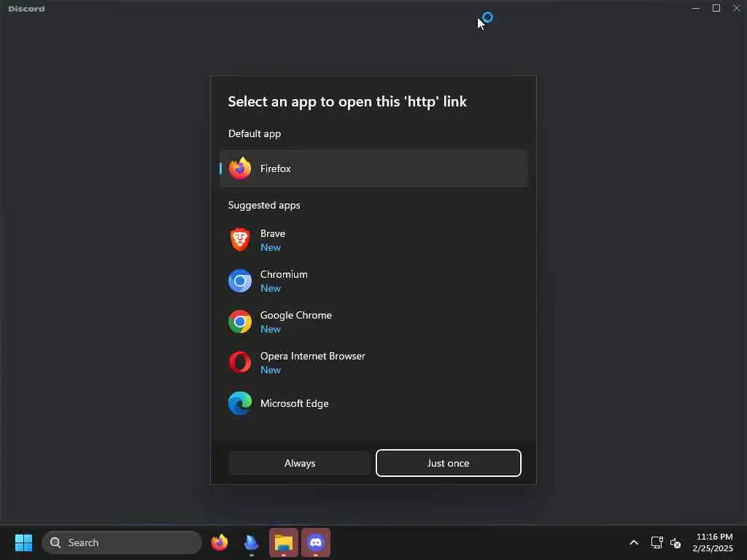Click the Google Chrome name label
This screenshot has width=747, height=560.
pyautogui.click(x=296, y=315)
